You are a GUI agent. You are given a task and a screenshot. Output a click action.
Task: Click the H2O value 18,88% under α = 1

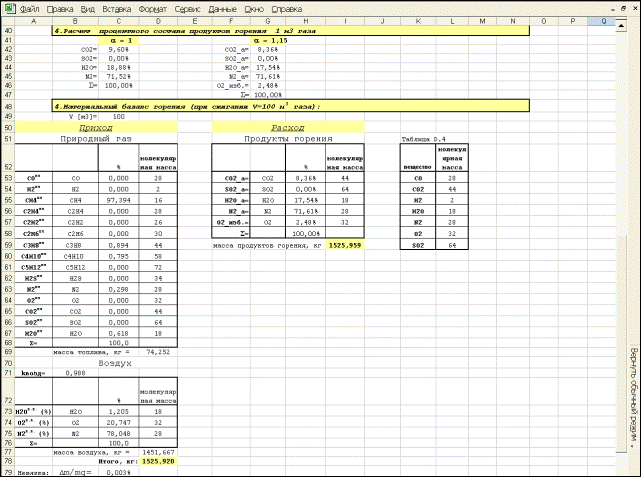tap(119, 67)
